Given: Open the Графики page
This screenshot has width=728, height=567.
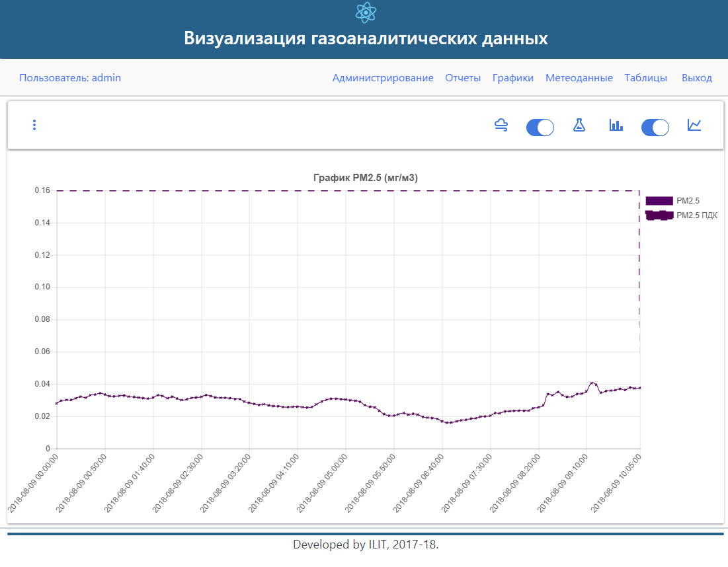Looking at the screenshot, I should [513, 78].
